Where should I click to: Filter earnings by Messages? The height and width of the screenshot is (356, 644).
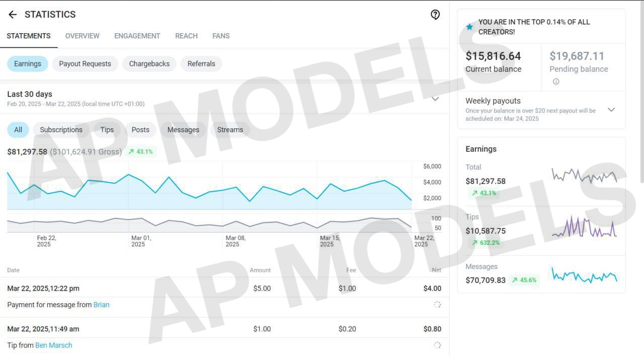pyautogui.click(x=183, y=130)
